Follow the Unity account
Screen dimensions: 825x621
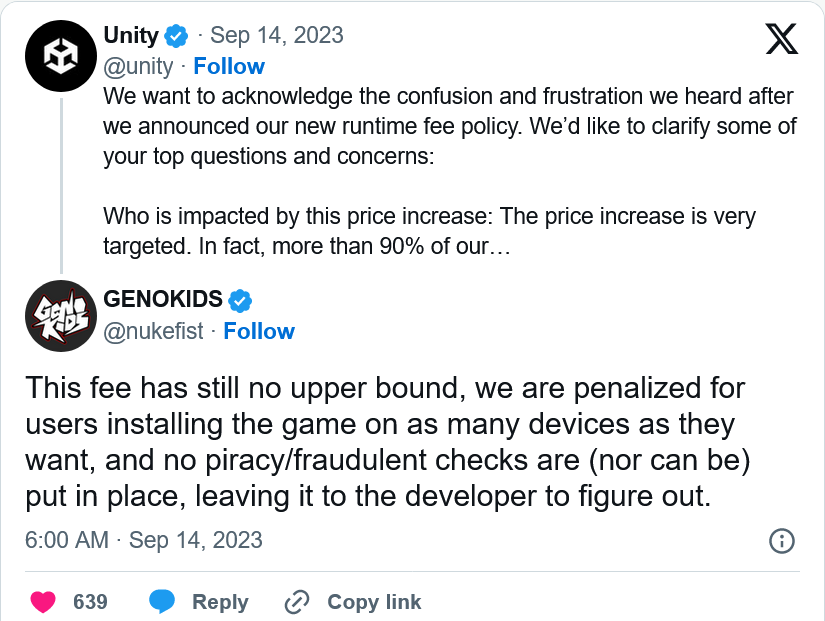pos(229,66)
